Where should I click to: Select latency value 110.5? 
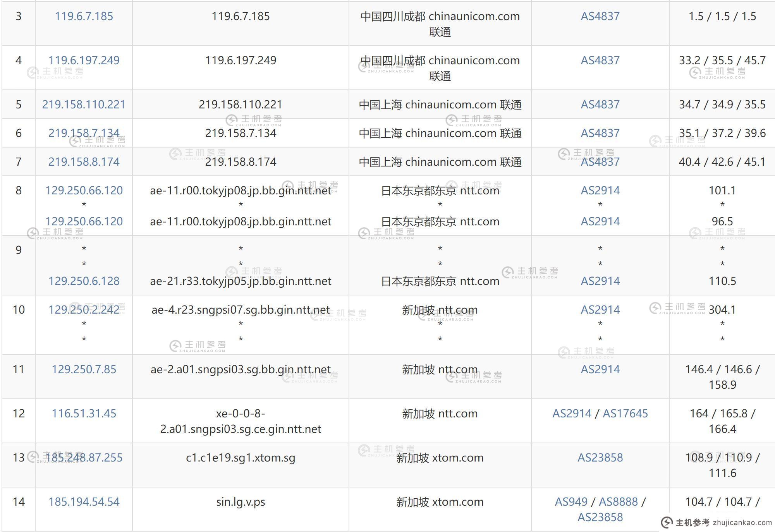pyautogui.click(x=722, y=281)
